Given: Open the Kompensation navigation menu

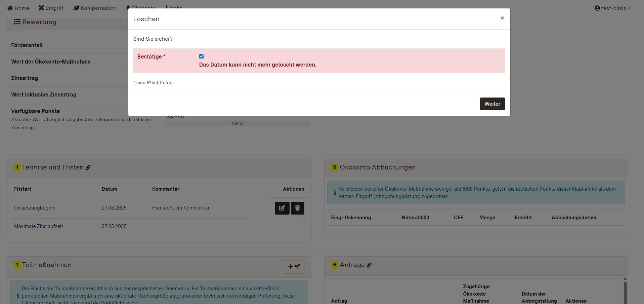Looking at the screenshot, I should 95,8.
